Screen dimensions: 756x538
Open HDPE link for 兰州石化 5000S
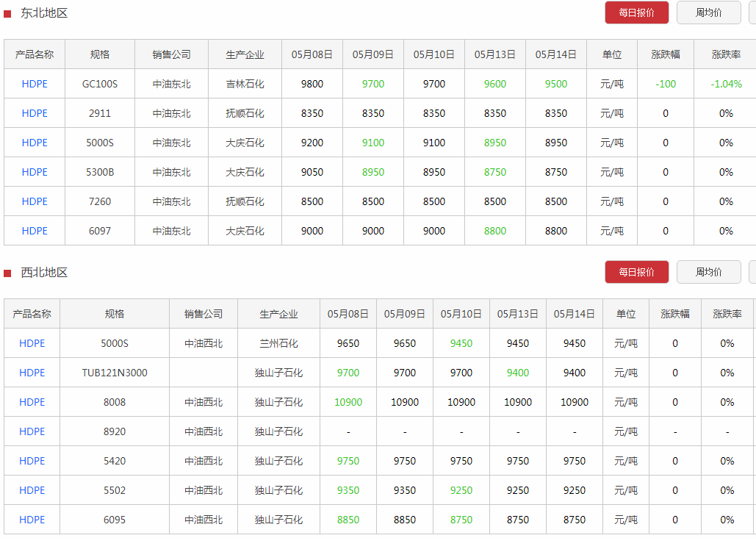click(x=32, y=343)
